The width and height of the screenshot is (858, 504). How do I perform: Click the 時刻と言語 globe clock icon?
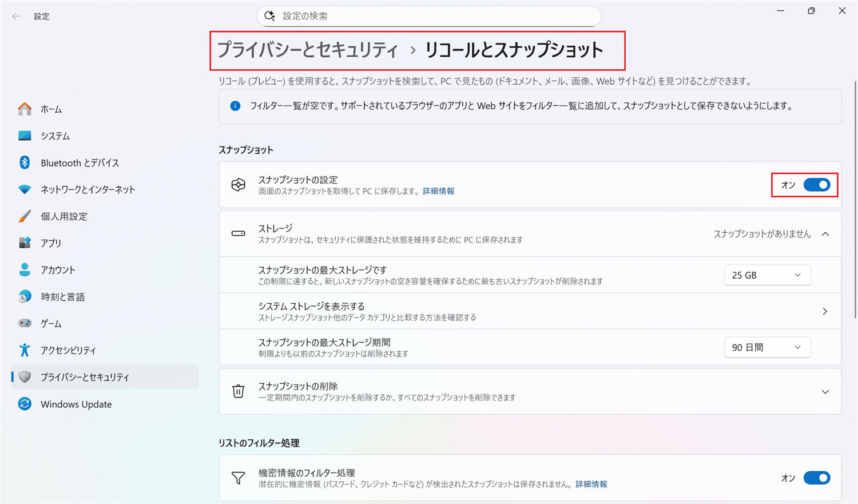pos(25,296)
